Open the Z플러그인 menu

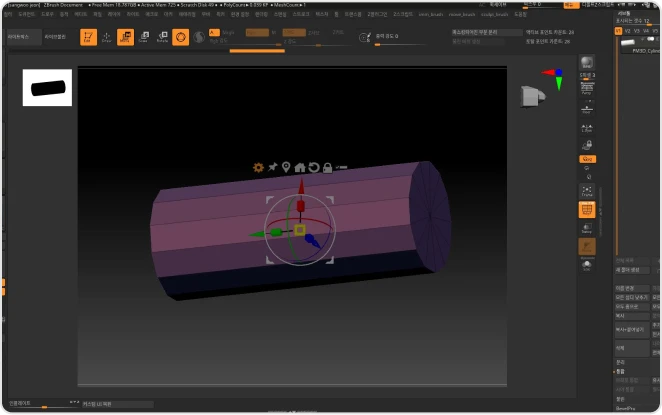click(377, 14)
